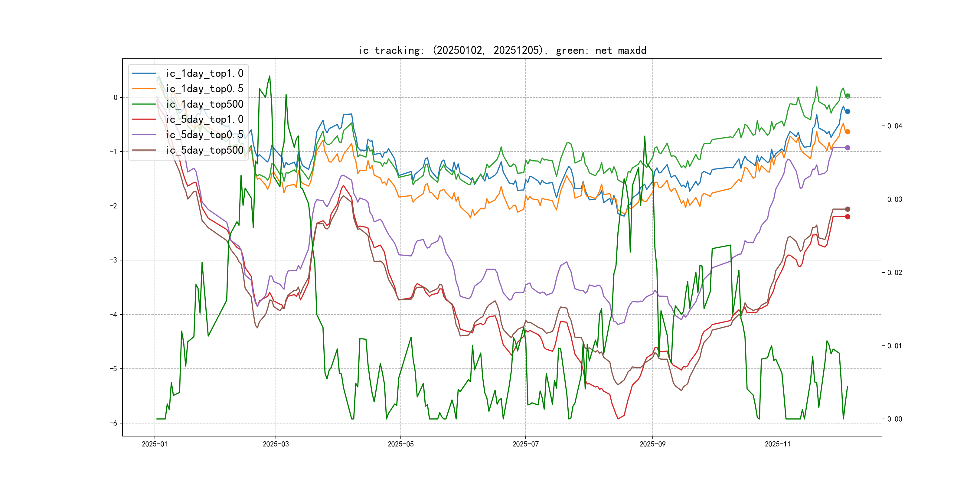
Task: Click the -3 left-axis tick label
Action: [114, 260]
